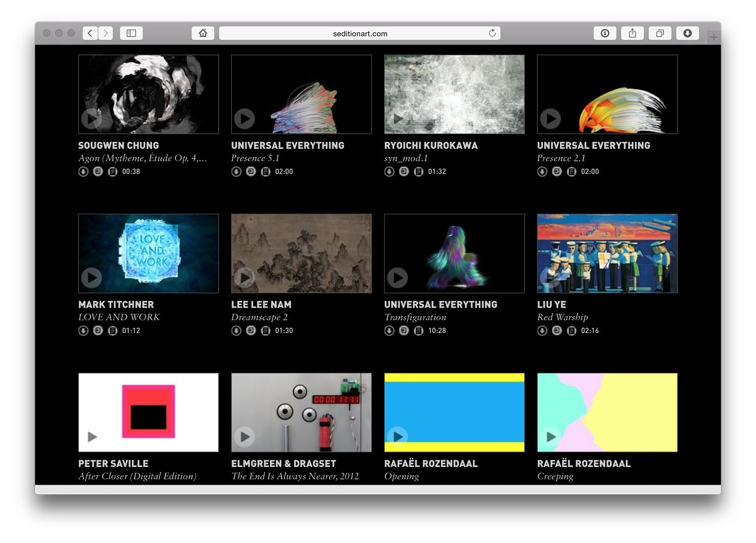The width and height of the screenshot is (756, 543).
Task: Download Sougwen Chung's Agon artwork
Action: pyautogui.click(x=83, y=172)
